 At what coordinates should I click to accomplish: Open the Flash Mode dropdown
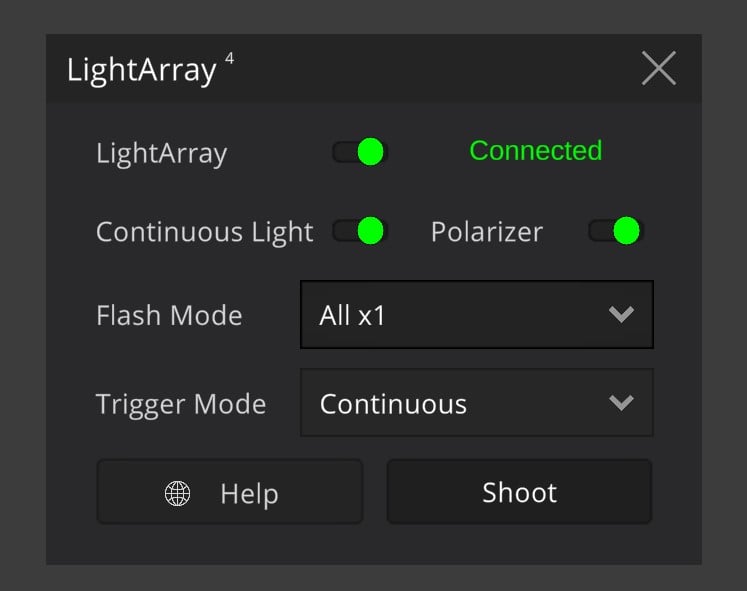coord(476,315)
